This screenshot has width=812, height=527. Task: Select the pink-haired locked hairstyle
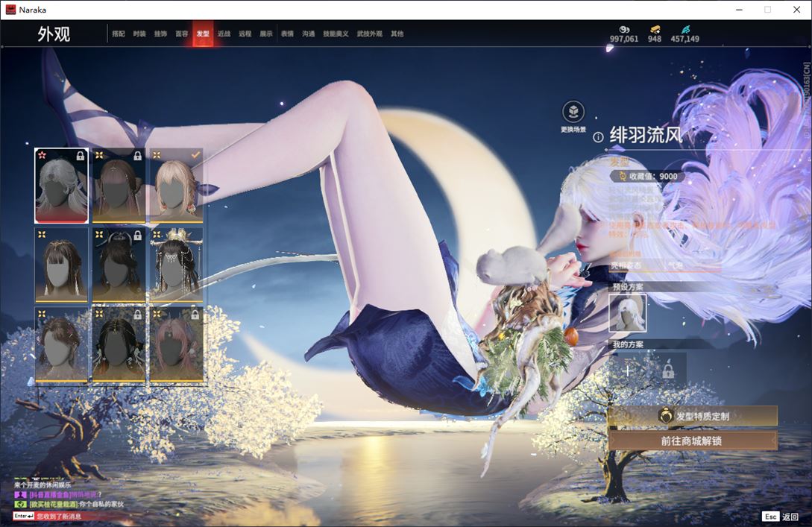coord(177,345)
